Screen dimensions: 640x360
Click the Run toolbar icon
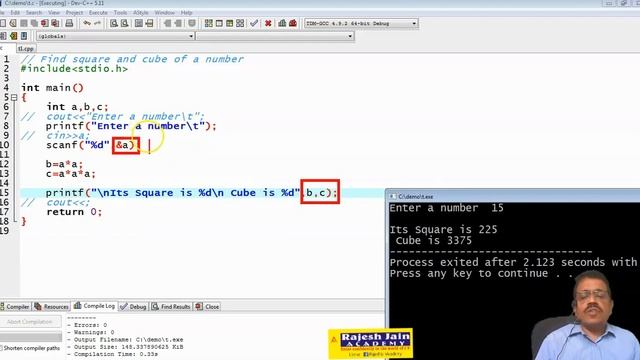pos(219,23)
